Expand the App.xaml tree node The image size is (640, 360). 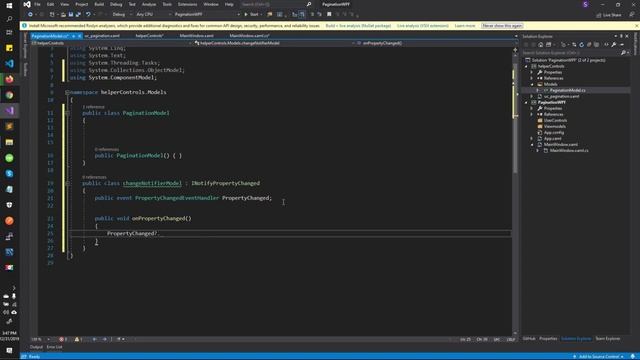[x=532, y=138]
